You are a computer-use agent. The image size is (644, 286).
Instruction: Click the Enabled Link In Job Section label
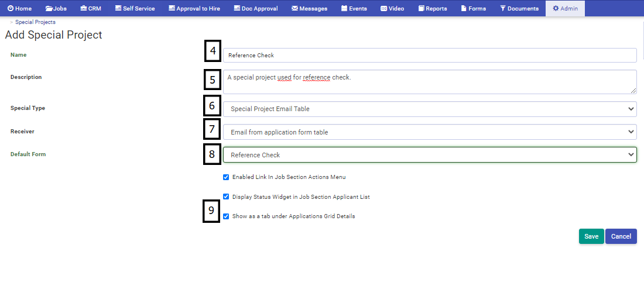tap(289, 177)
